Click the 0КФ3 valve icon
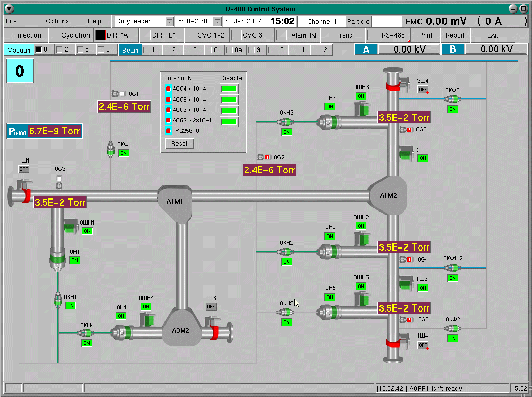532x397 pixels. pyautogui.click(x=452, y=99)
